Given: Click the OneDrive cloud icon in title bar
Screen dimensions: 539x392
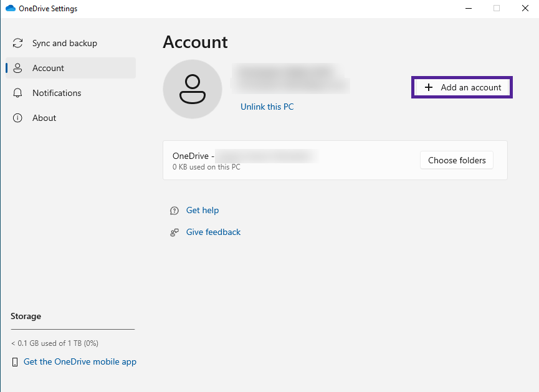Looking at the screenshot, I should 10,9.
